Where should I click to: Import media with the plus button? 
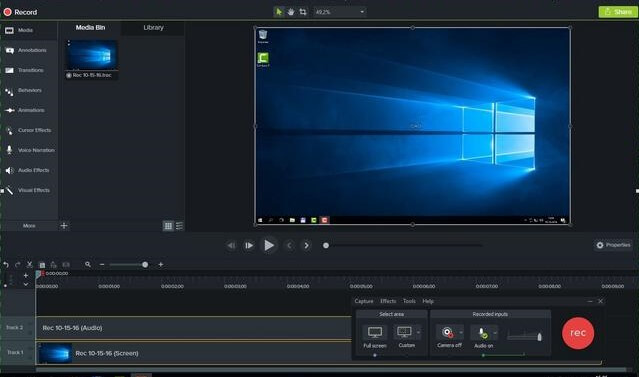64,225
